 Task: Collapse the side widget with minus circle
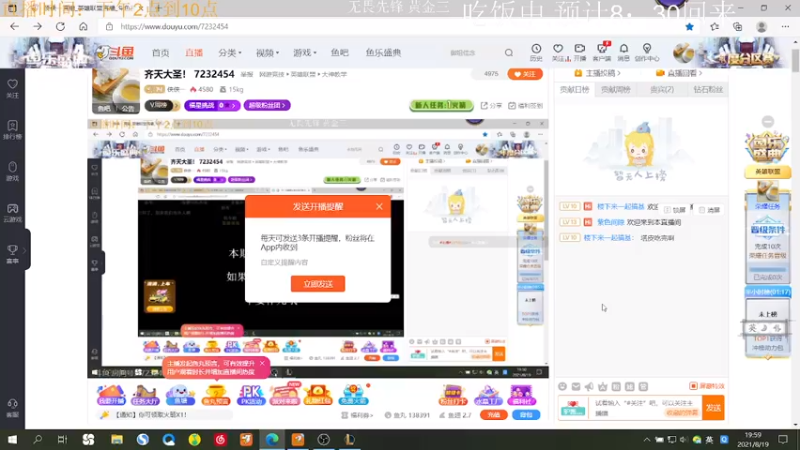(x=767, y=121)
